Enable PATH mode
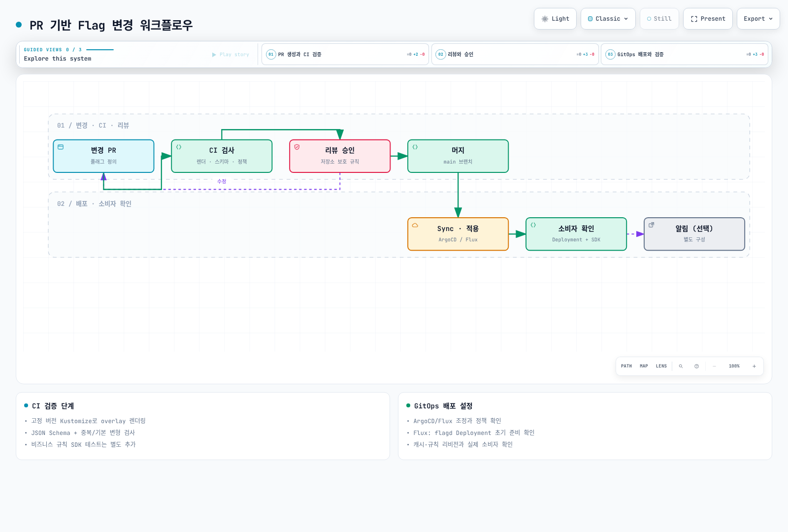 pos(626,366)
